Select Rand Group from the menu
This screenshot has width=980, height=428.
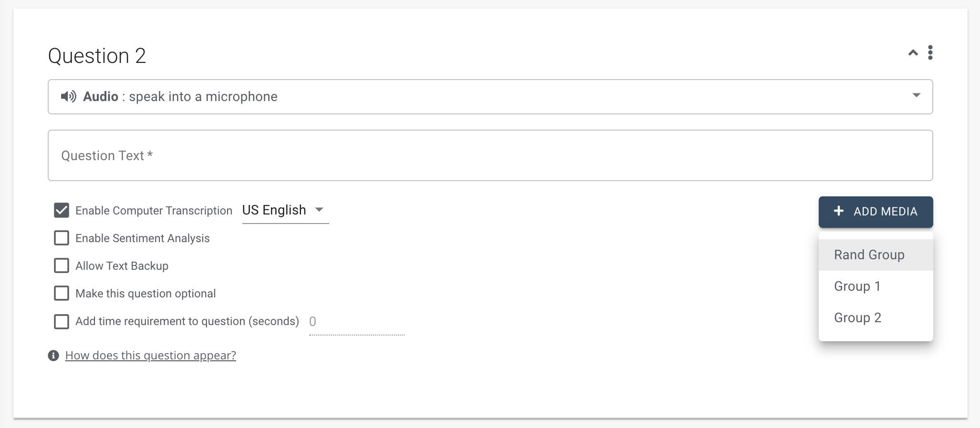coord(869,255)
